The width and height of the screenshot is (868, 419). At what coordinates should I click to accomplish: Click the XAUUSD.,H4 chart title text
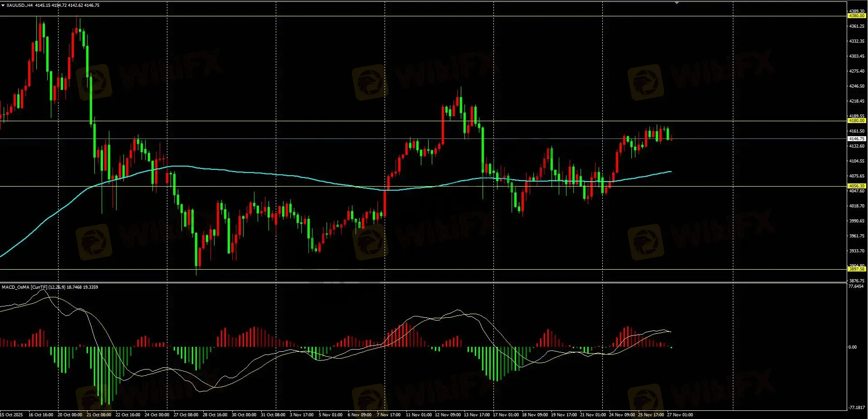[x=20, y=5]
